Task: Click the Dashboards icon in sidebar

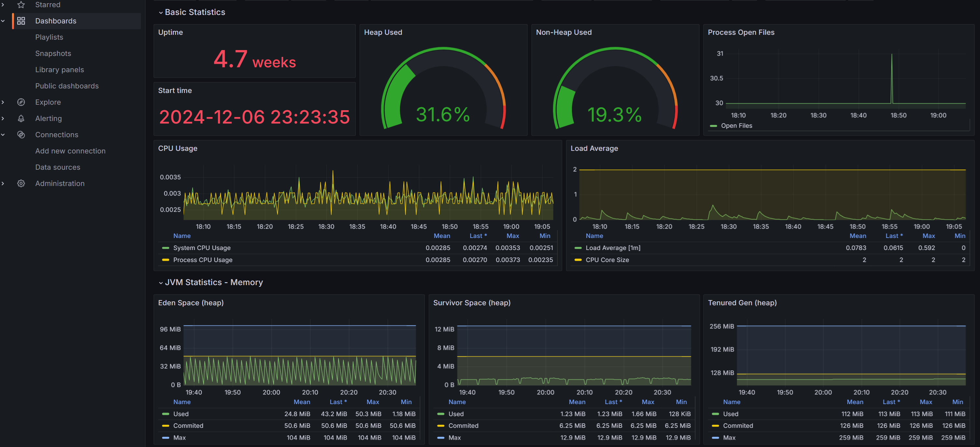Action: click(x=21, y=20)
